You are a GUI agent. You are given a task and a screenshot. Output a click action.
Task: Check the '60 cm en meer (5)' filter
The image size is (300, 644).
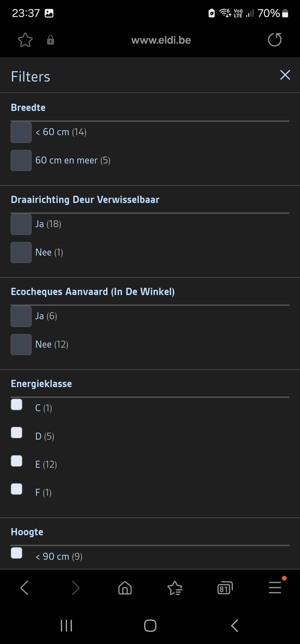[x=21, y=160]
